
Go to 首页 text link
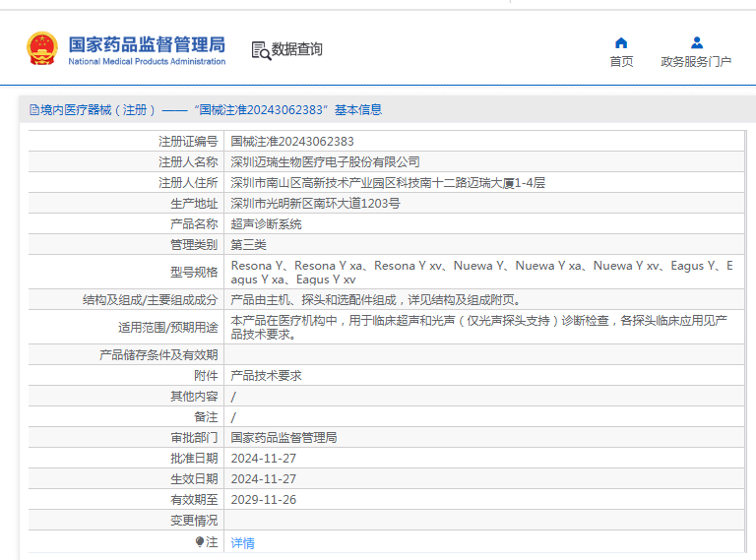coord(621,62)
